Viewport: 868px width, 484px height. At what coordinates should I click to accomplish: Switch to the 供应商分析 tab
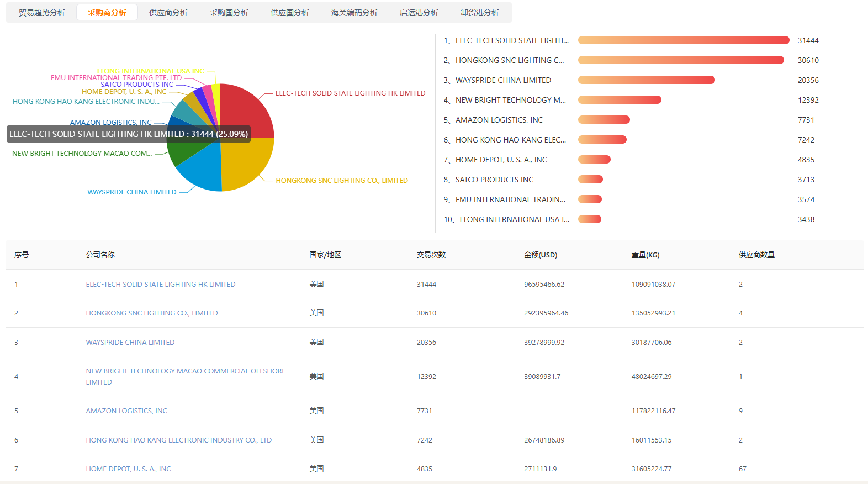tap(168, 13)
